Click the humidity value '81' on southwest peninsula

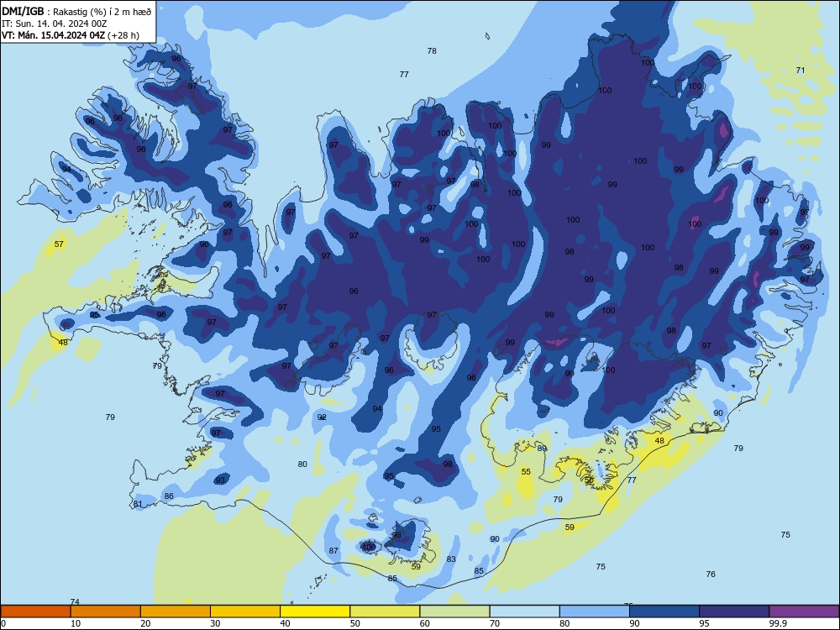(139, 503)
